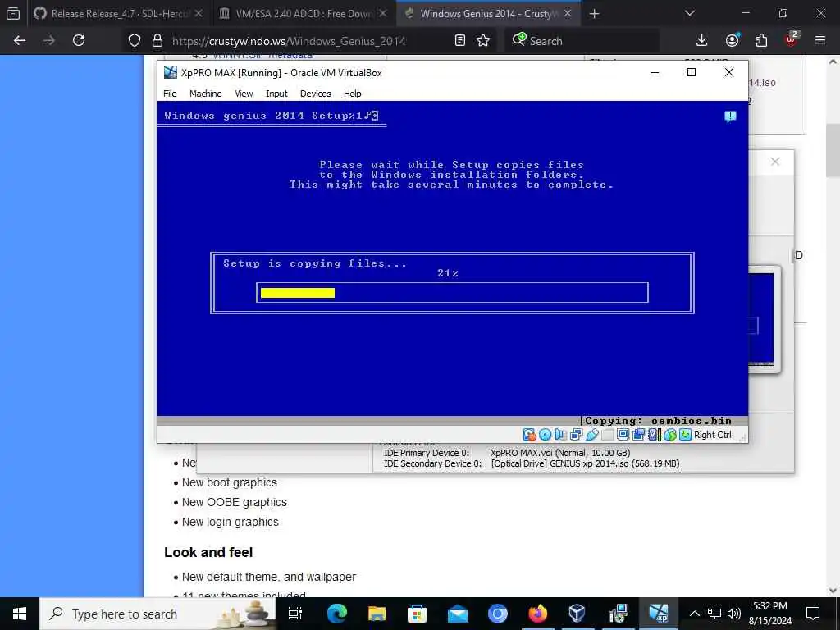
Task: Click the virtualization features V indicator
Action: 654,435
